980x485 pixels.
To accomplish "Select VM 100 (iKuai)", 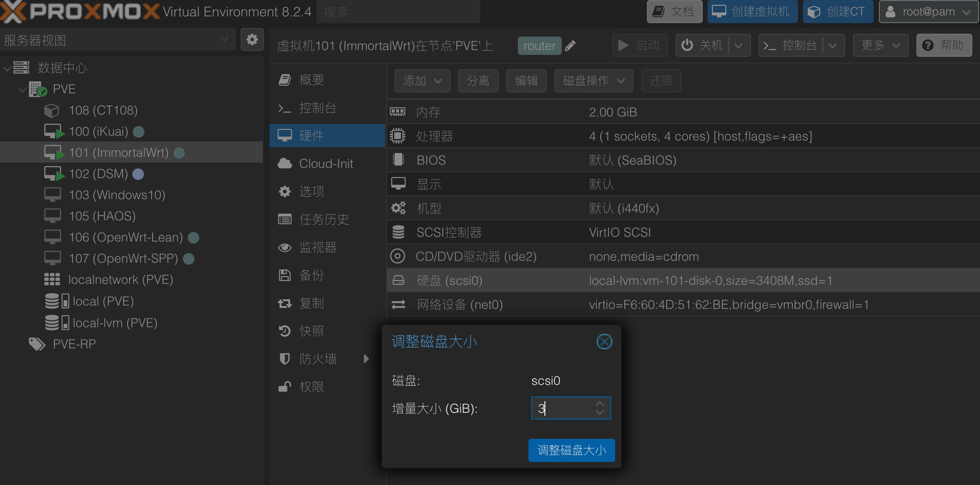I will coord(98,131).
